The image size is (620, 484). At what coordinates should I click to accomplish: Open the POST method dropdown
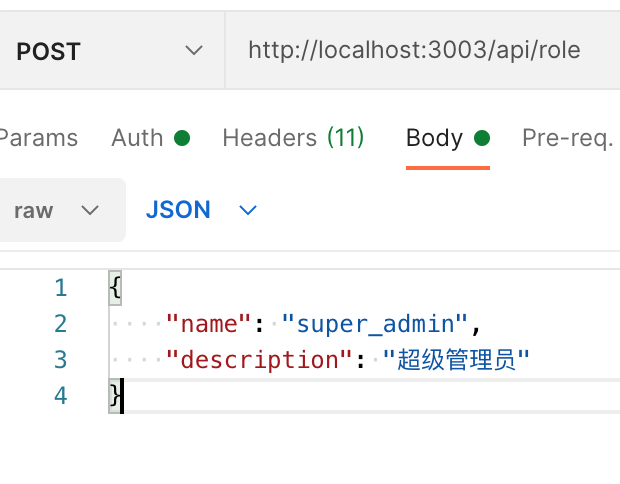(111, 50)
